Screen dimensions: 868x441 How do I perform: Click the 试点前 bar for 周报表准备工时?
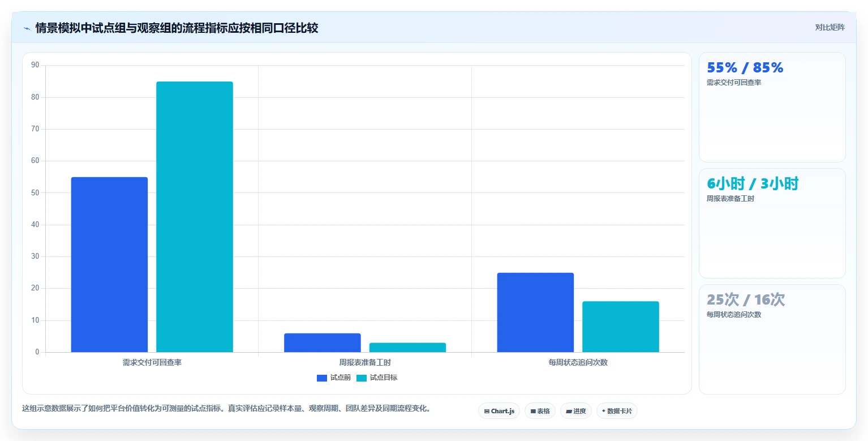click(323, 343)
